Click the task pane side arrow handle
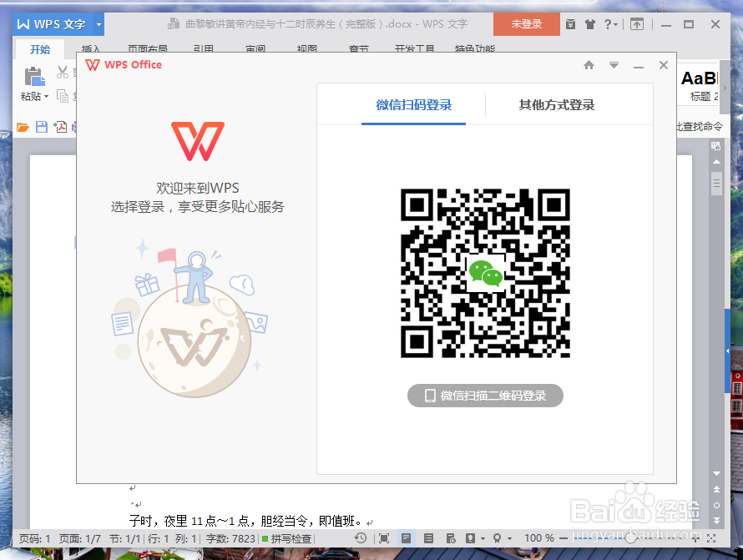This screenshot has height=560, width=743. click(727, 351)
